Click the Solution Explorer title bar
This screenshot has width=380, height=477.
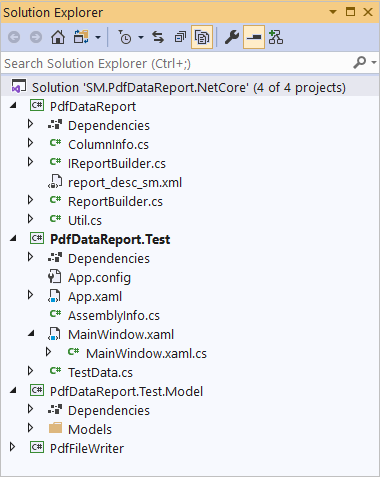pyautogui.click(x=190, y=12)
